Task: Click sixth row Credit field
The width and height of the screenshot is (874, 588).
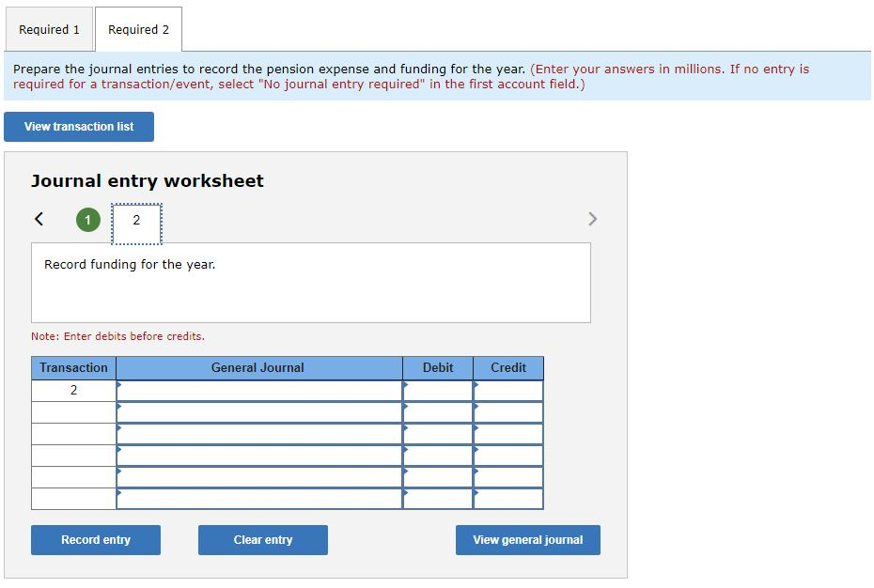Action: click(x=508, y=499)
